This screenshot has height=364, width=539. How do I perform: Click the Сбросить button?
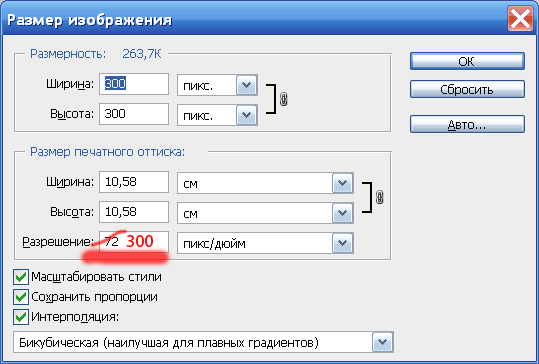pyautogui.click(x=467, y=89)
